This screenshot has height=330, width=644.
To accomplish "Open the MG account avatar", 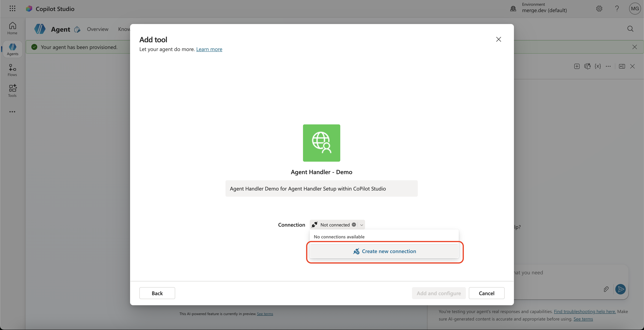I will 635,9.
